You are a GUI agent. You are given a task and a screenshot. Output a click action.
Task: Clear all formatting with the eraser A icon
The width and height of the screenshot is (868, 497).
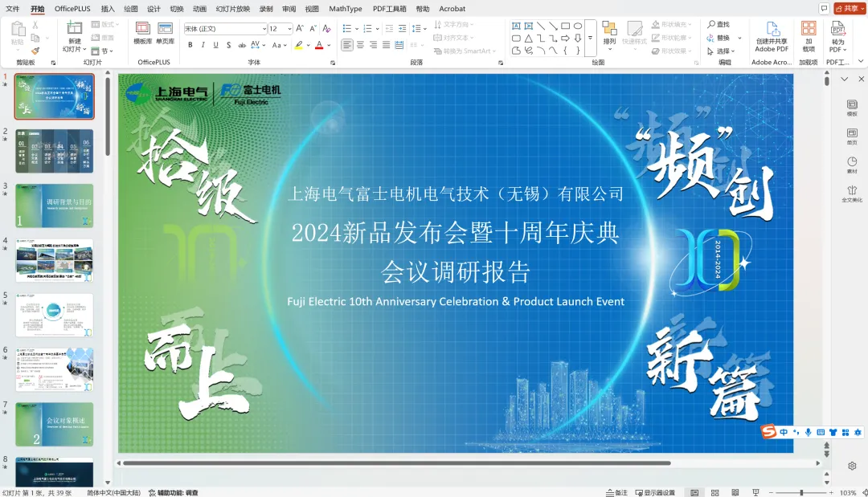tap(326, 28)
